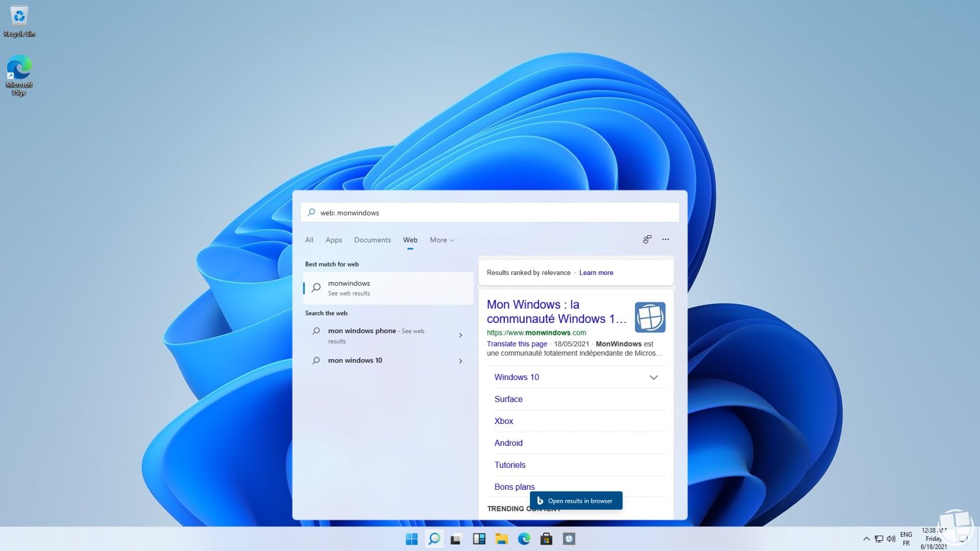Expand the mon windows phone suggestion arrow
Screen dimensions: 980x551
pyautogui.click(x=460, y=335)
